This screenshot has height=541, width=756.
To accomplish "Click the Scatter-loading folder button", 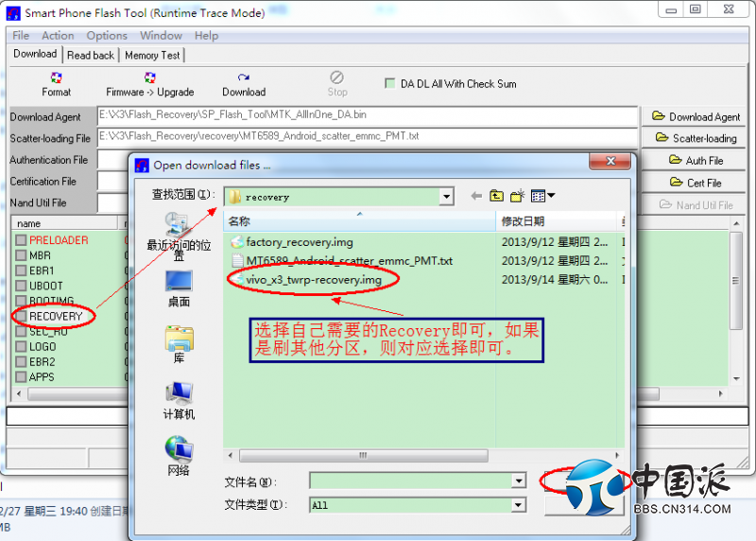I will click(696, 138).
